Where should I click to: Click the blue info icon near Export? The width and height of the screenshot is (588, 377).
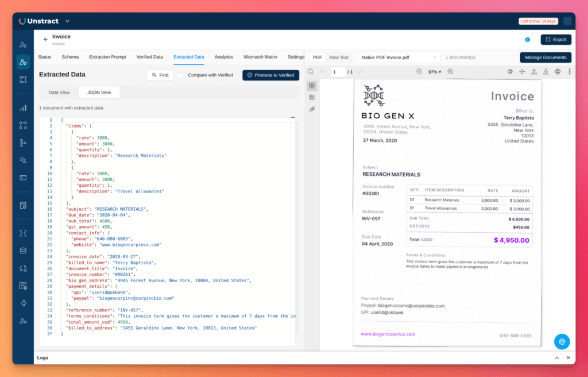coord(527,40)
